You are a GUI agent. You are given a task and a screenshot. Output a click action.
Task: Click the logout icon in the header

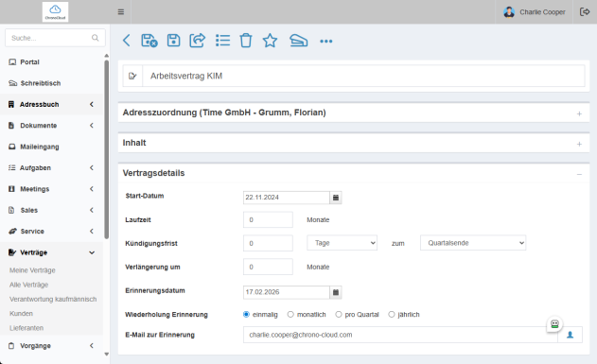coord(585,11)
